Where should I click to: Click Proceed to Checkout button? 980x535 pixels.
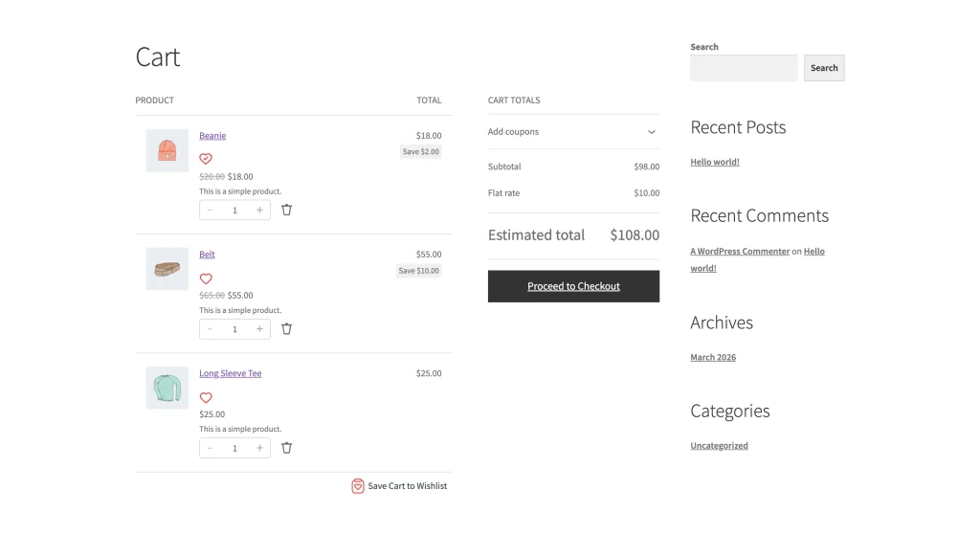pyautogui.click(x=573, y=286)
